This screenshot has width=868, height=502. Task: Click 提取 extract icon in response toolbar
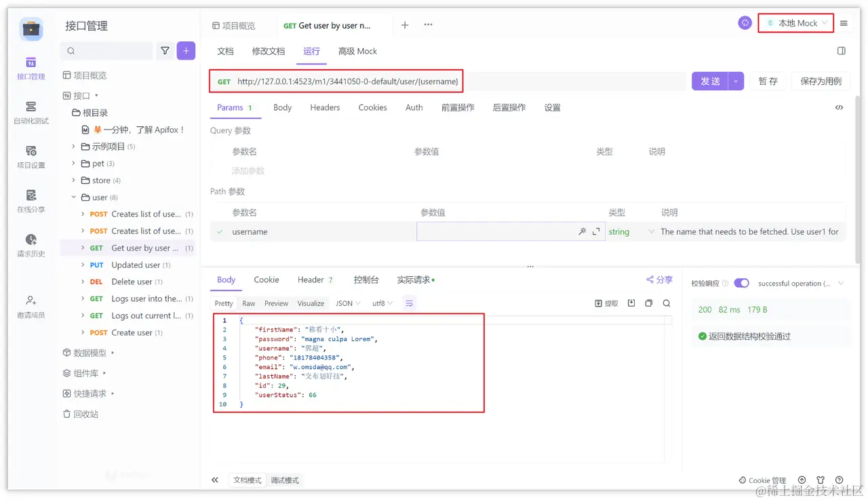[606, 303]
